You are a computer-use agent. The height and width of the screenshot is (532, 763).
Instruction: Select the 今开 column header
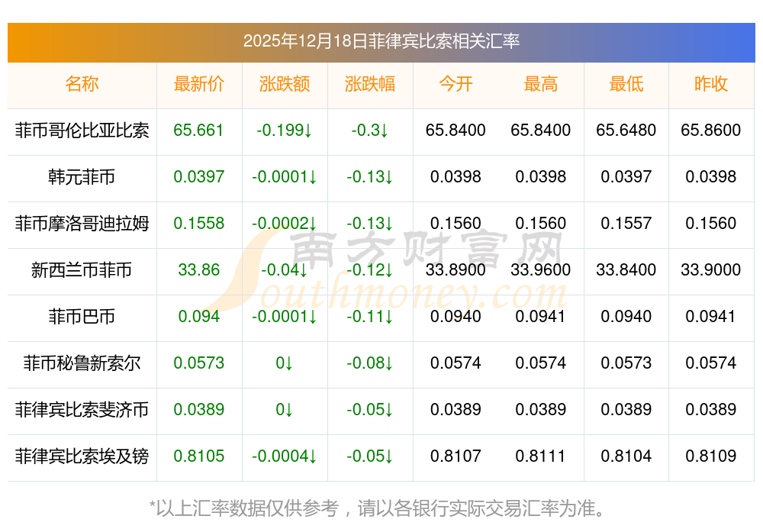(x=456, y=84)
